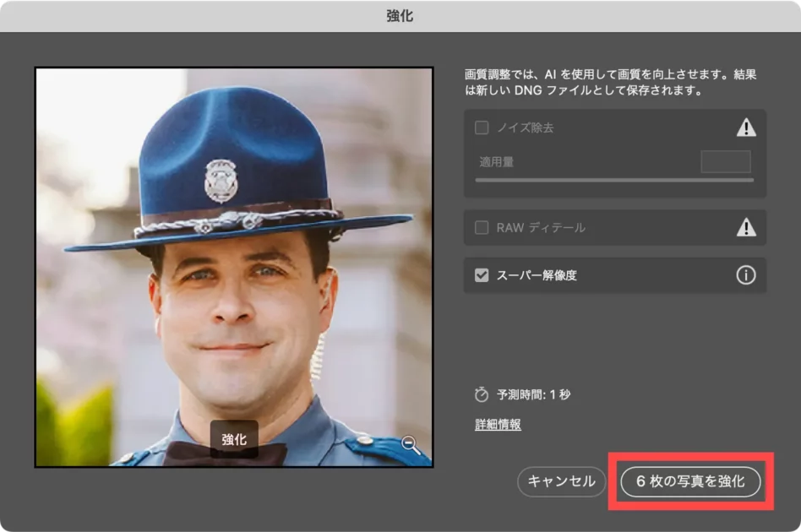801x532 pixels.
Task: Click the スーパー解像度 label text
Action: pos(537,275)
